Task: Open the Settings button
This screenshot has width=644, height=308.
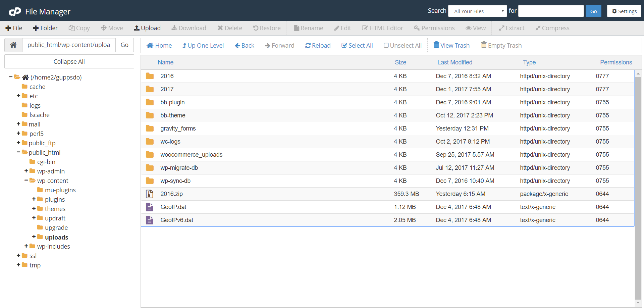Action: click(x=624, y=11)
